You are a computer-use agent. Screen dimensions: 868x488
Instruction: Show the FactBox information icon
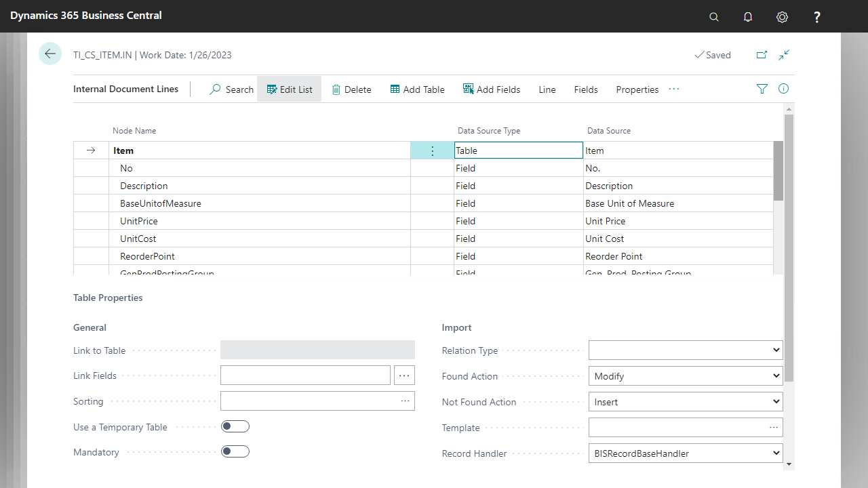coord(784,89)
